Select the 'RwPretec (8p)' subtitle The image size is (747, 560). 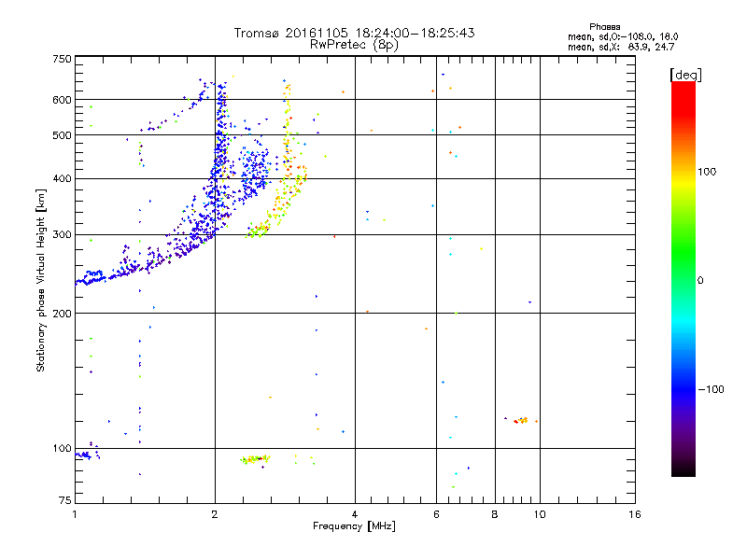354,45
